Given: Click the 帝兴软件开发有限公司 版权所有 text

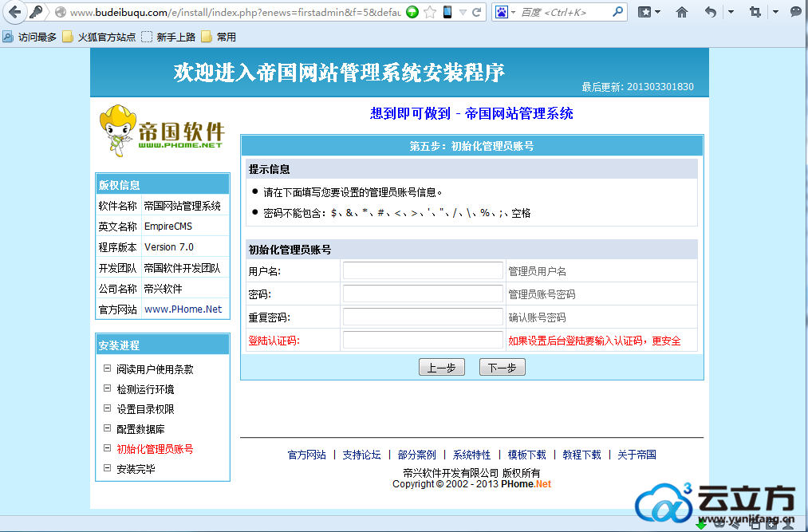Looking at the screenshot, I should point(471,473).
